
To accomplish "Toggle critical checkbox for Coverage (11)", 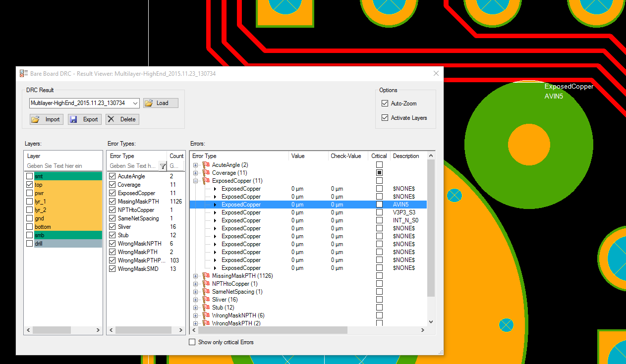I will click(x=379, y=173).
